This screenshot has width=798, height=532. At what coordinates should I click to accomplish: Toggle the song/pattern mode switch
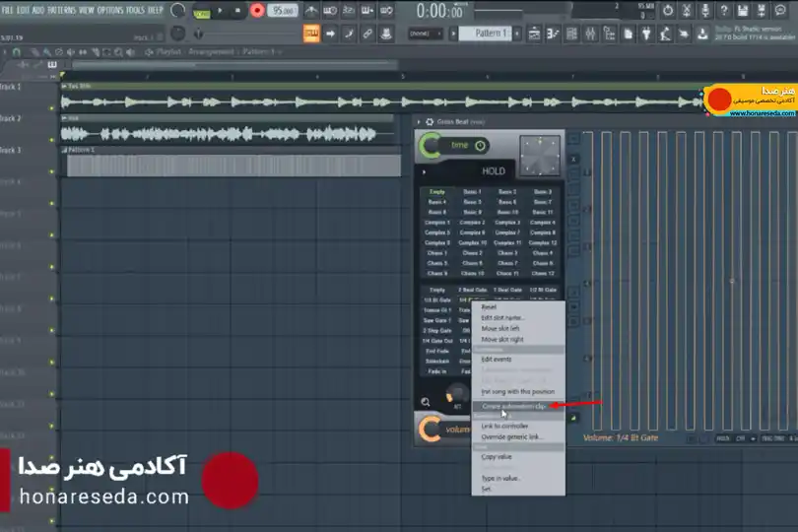tap(202, 11)
